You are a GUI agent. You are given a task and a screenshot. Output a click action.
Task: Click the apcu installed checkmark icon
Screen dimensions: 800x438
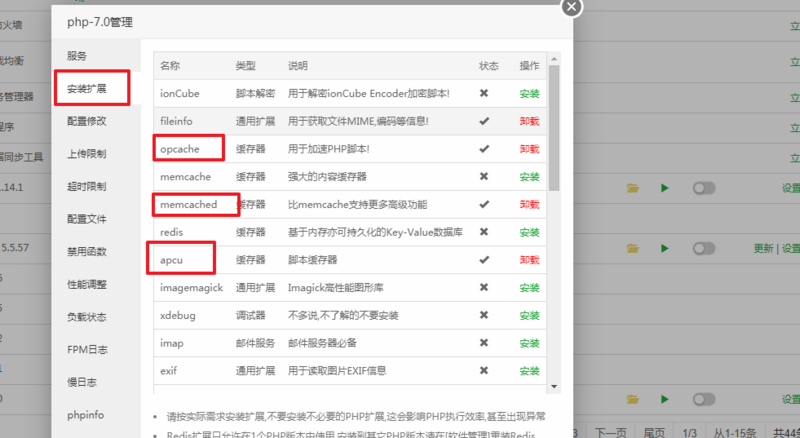tap(484, 259)
